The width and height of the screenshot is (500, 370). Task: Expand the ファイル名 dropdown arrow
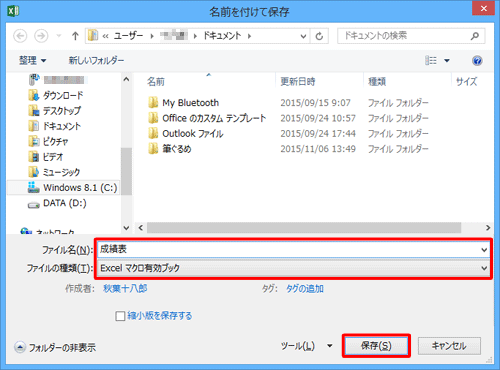484,250
